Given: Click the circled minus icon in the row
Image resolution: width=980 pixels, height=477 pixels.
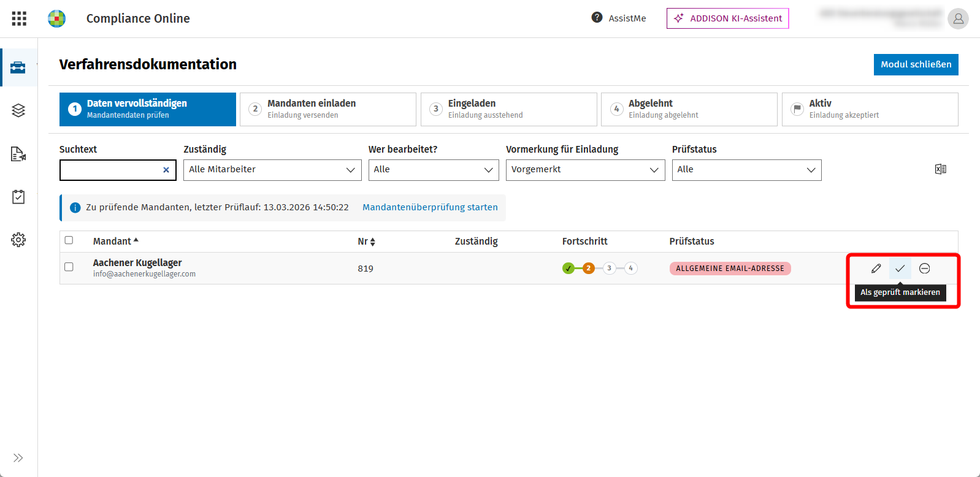Looking at the screenshot, I should click(925, 269).
